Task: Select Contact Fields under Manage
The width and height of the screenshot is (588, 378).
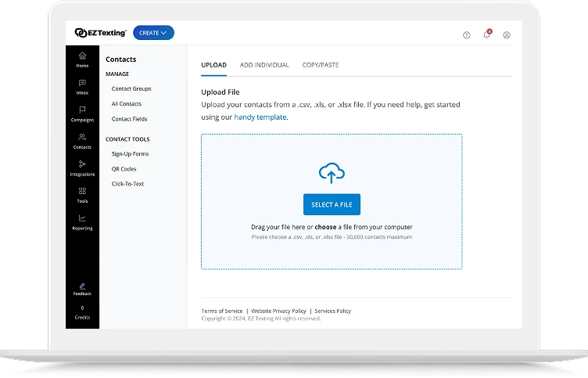Action: click(x=129, y=119)
